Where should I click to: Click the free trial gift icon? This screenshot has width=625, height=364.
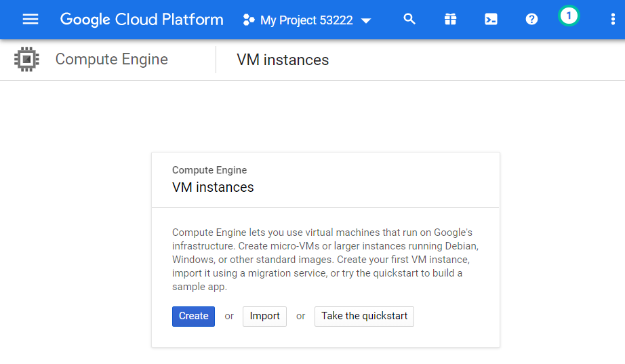coord(451,20)
